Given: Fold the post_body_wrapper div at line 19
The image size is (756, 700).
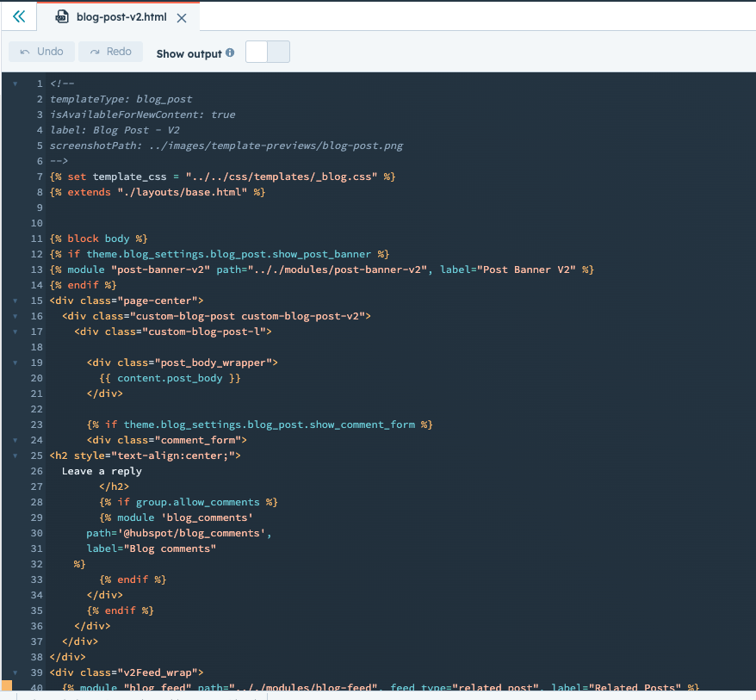Looking at the screenshot, I should pyautogui.click(x=15, y=362).
